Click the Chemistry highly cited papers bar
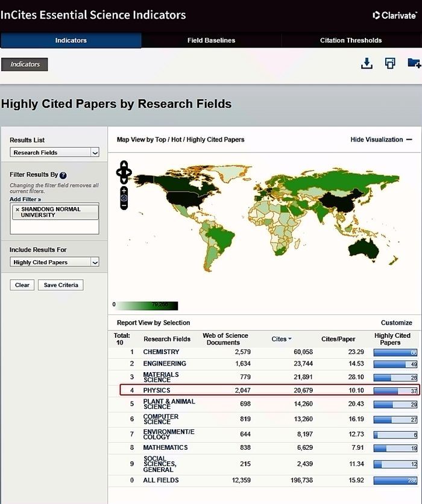 (x=395, y=353)
